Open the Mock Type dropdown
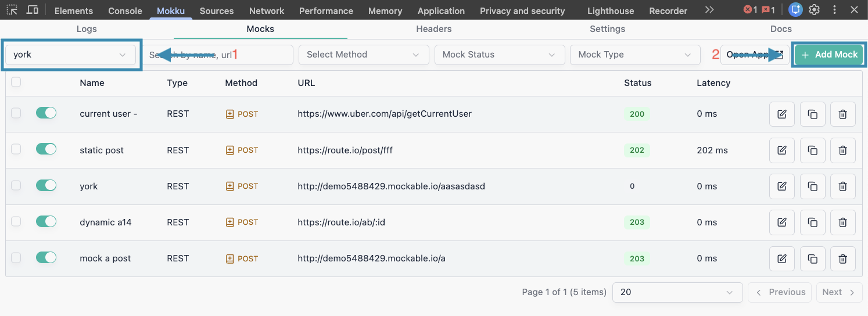Image resolution: width=868 pixels, height=316 pixels. [636, 55]
